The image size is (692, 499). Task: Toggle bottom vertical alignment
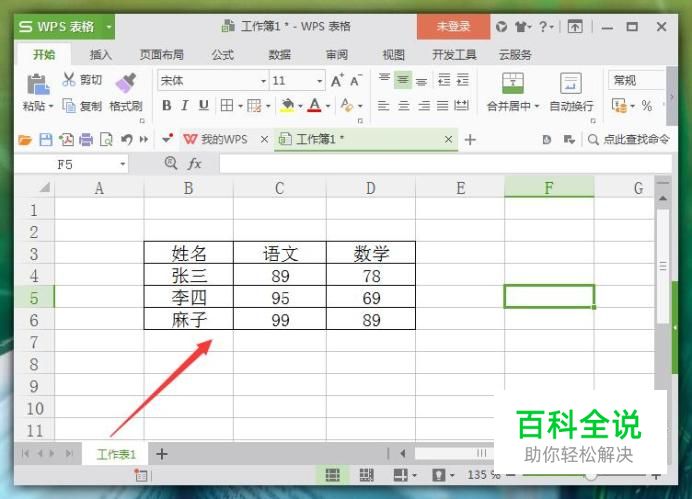coord(421,81)
